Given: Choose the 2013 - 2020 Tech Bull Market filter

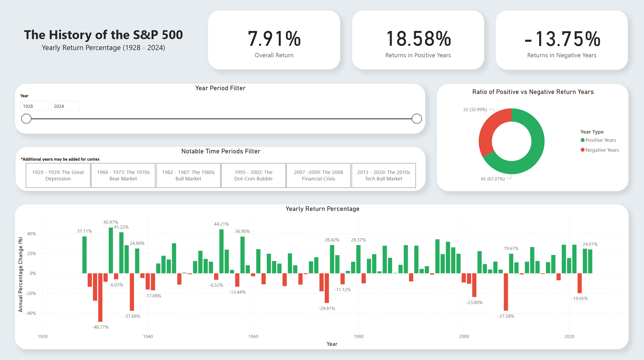Looking at the screenshot, I should [384, 175].
